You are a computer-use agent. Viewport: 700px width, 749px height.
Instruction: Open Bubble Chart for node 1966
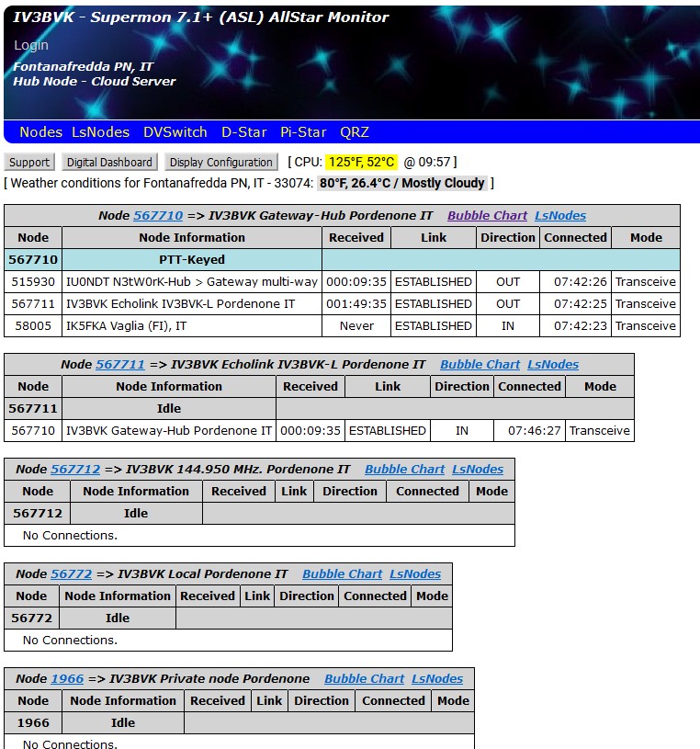pos(365,679)
